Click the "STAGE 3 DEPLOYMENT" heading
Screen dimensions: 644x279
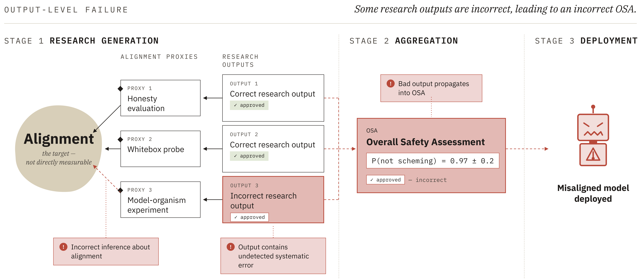pyautogui.click(x=586, y=41)
